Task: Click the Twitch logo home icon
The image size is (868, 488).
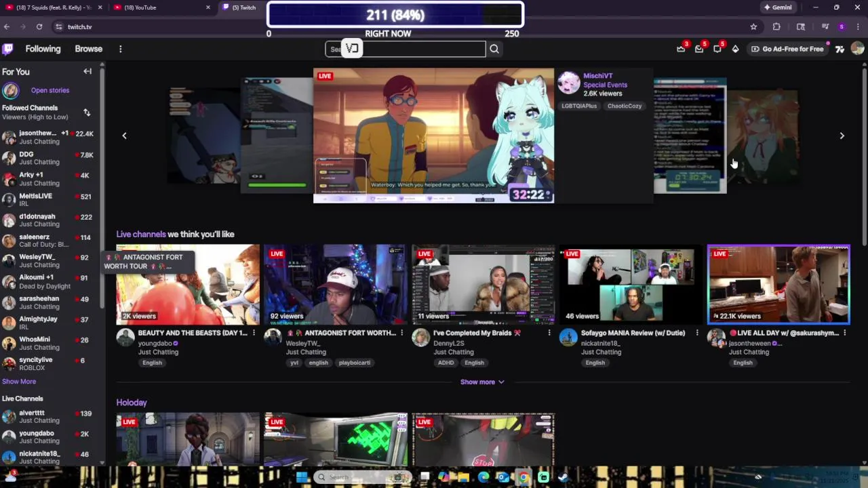Action: point(7,49)
